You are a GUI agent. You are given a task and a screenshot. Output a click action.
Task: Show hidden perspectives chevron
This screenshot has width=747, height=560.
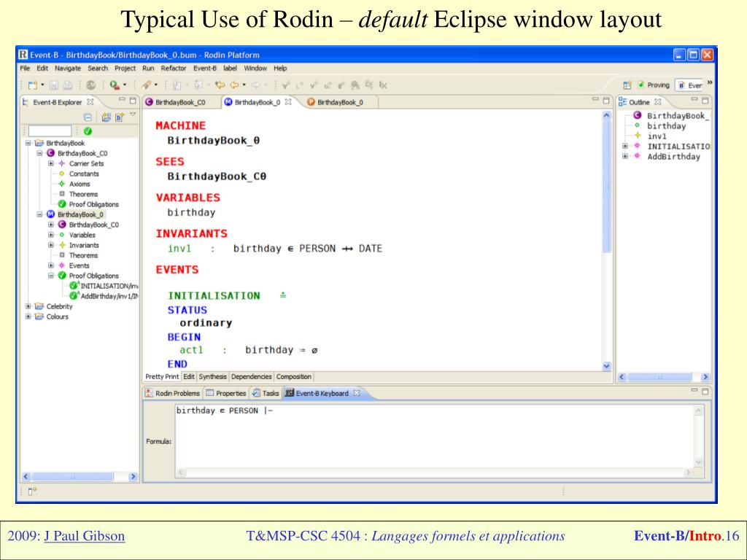pos(710,83)
